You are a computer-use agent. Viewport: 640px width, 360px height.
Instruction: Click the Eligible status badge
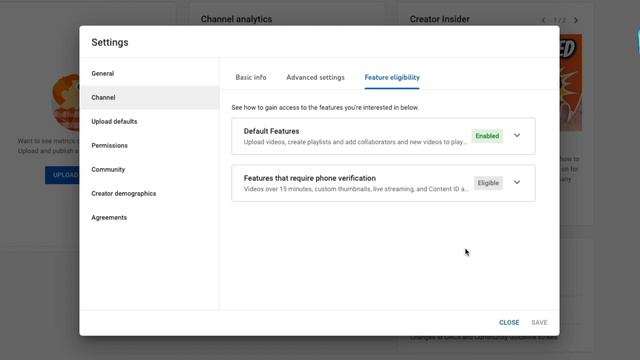pos(488,183)
